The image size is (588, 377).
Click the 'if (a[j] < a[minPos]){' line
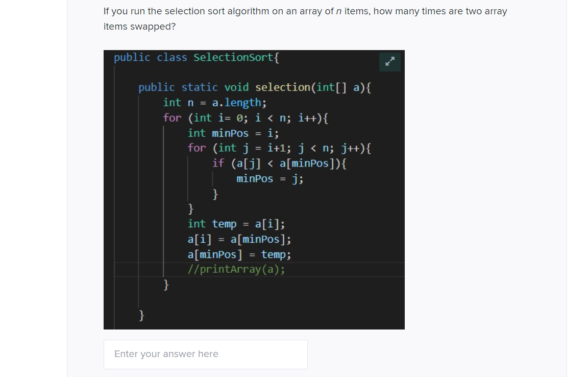pyautogui.click(x=279, y=163)
